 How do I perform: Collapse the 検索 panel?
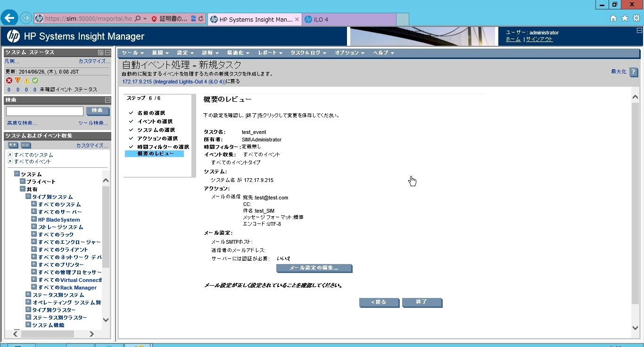(x=107, y=100)
